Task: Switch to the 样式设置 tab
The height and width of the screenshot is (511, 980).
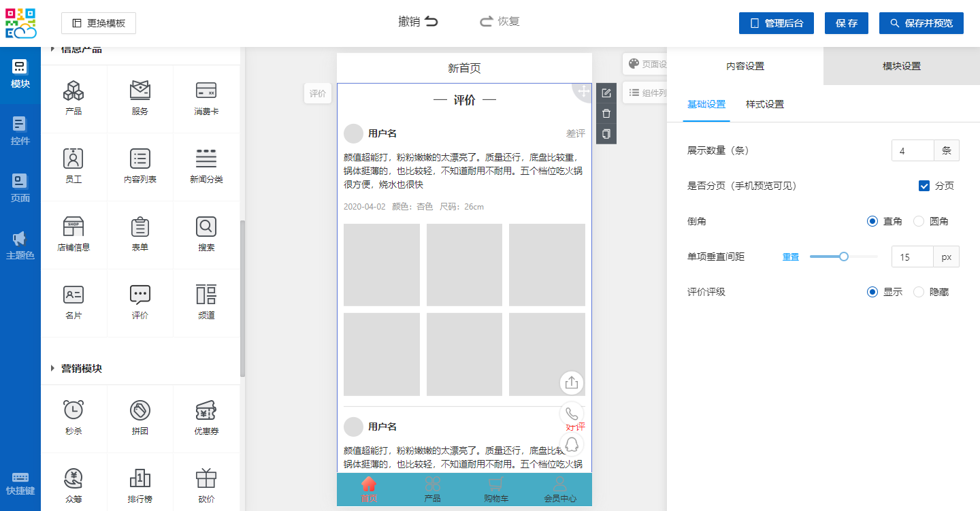Action: point(765,104)
